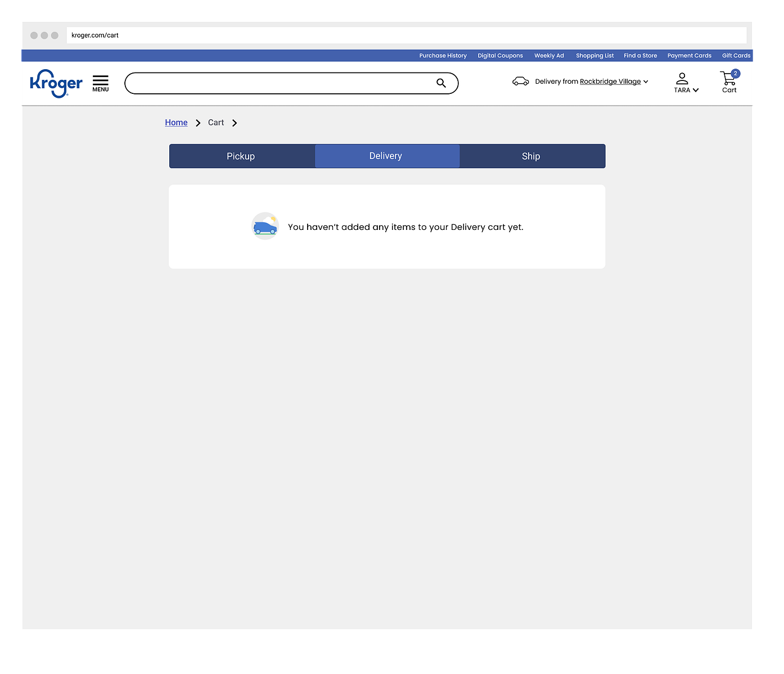Go to Home breadcrumb link

(176, 123)
